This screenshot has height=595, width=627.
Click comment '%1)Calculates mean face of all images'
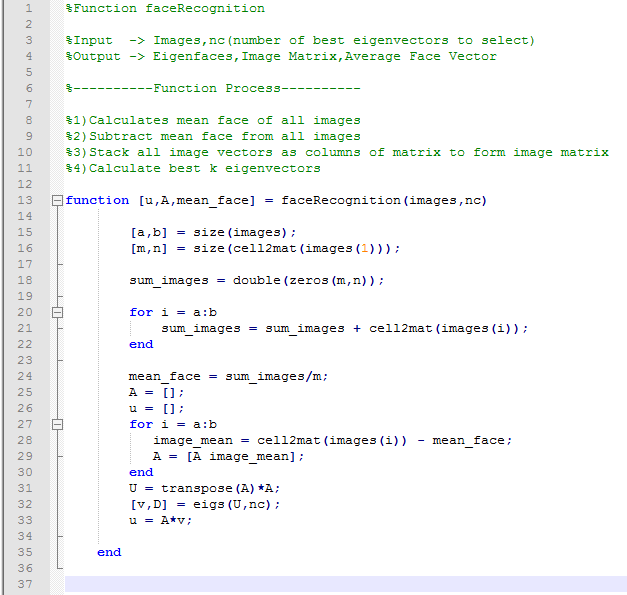tap(213, 120)
